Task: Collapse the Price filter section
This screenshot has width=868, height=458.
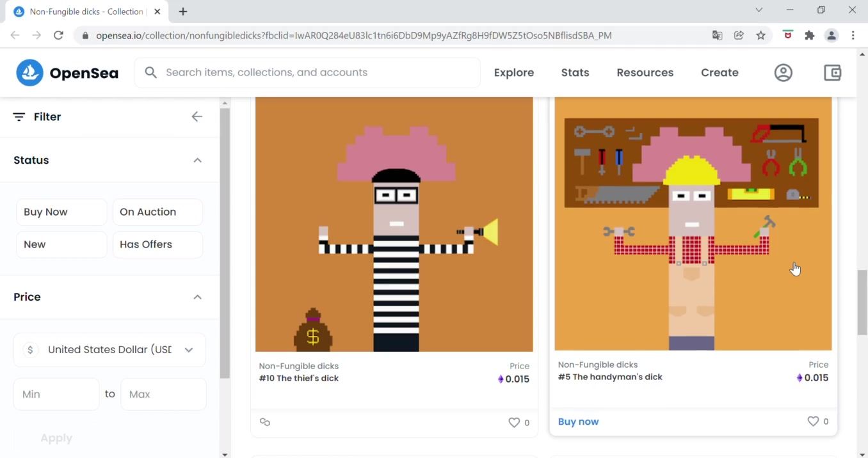Action: pos(197,297)
